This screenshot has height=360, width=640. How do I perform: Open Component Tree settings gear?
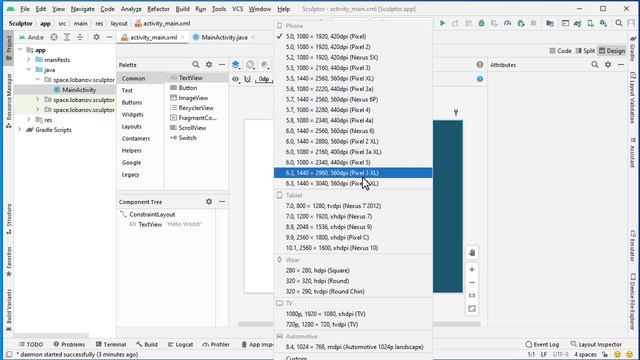(x=209, y=202)
